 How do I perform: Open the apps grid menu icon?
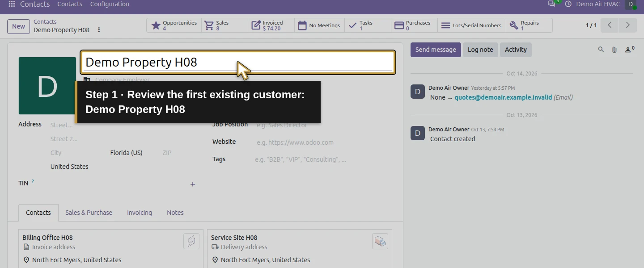click(12, 4)
